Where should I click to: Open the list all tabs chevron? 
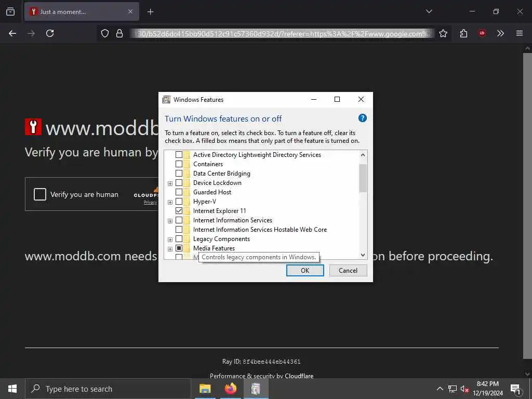429,11
